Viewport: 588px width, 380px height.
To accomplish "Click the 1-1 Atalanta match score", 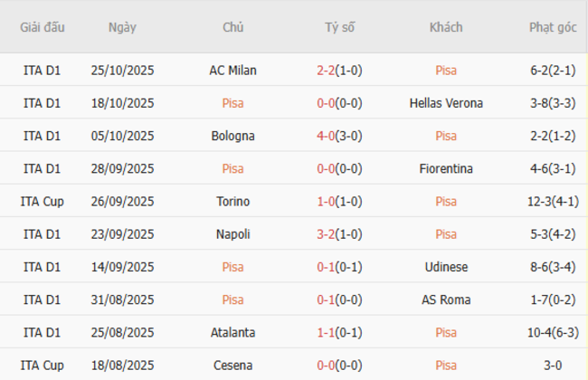I will point(327,332).
